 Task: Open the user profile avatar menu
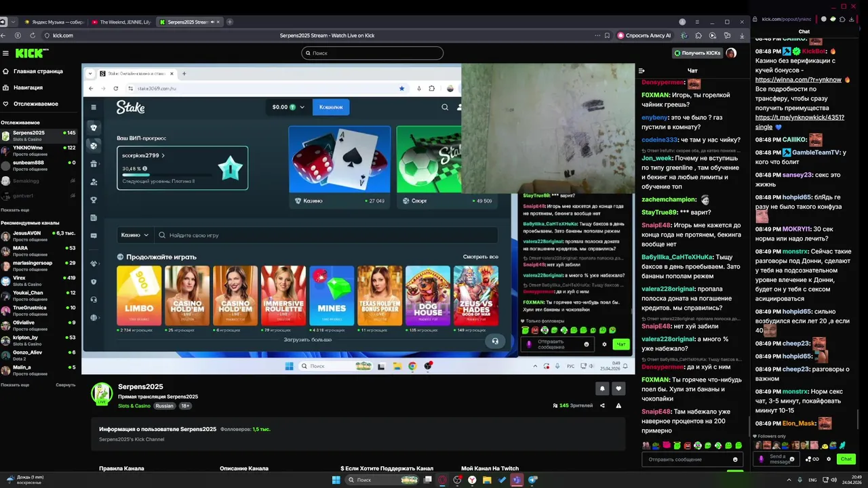731,53
